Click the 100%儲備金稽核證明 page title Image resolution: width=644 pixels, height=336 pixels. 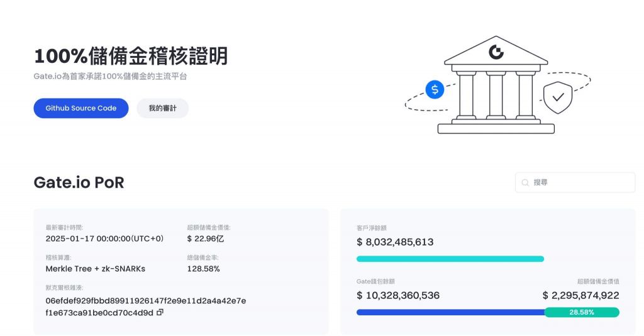click(130, 57)
